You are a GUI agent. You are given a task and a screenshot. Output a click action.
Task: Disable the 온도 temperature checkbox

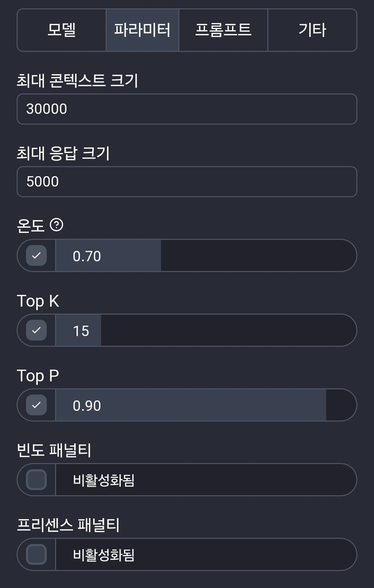tap(36, 255)
